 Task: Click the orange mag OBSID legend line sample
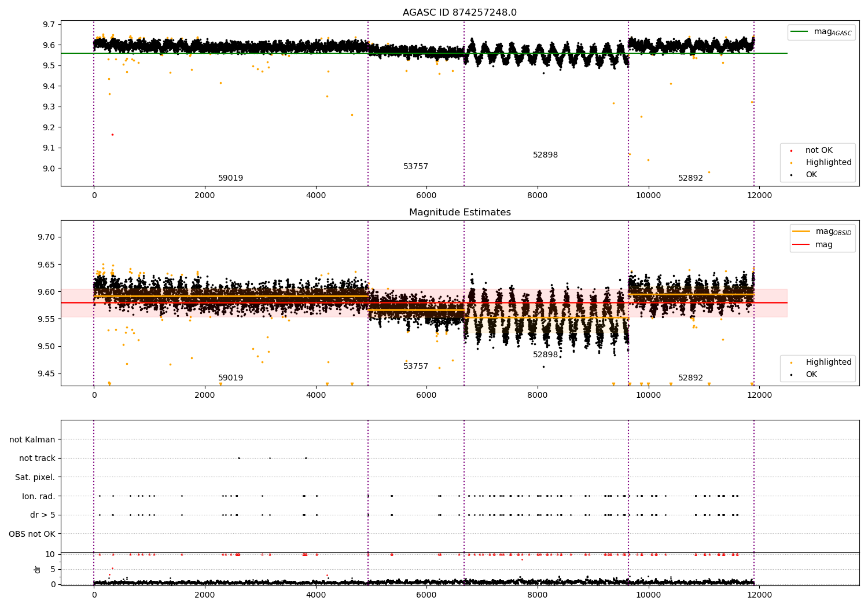tap(801, 232)
